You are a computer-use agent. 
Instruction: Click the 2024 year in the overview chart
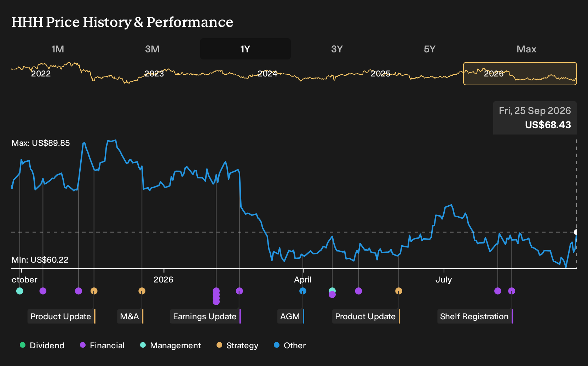point(267,74)
